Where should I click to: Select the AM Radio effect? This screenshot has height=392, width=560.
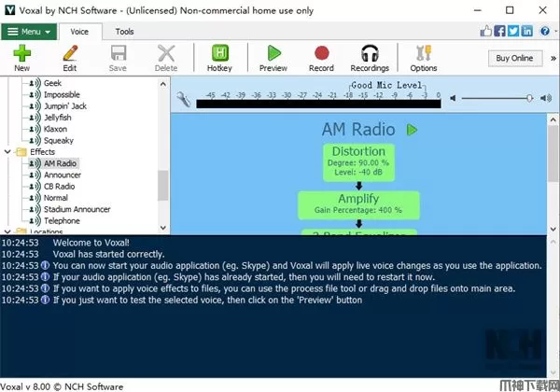pos(60,163)
